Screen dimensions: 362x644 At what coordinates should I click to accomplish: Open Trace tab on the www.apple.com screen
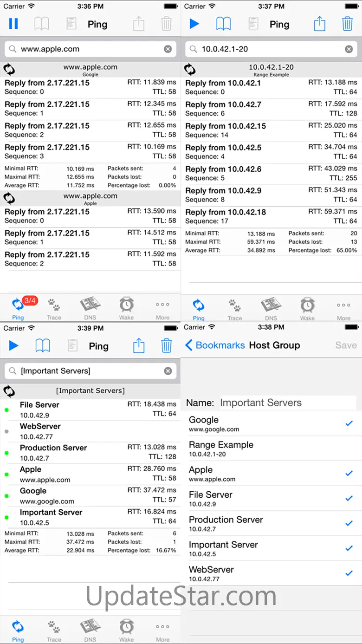54,308
